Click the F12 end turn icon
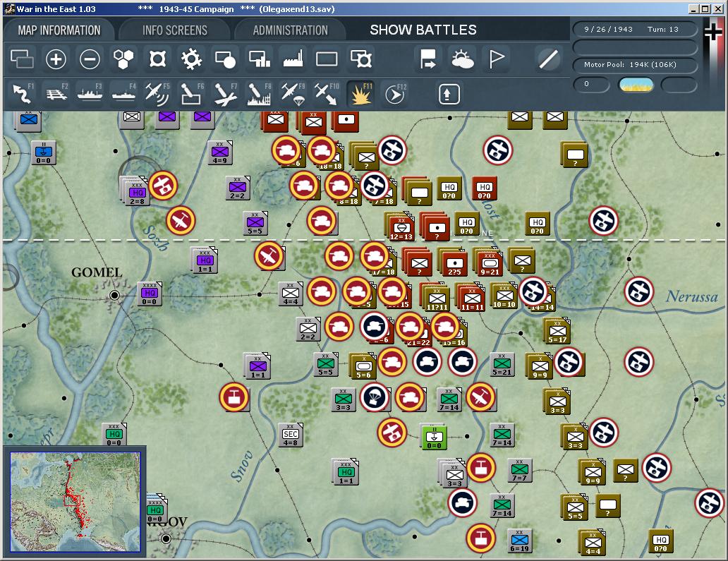 click(x=395, y=93)
